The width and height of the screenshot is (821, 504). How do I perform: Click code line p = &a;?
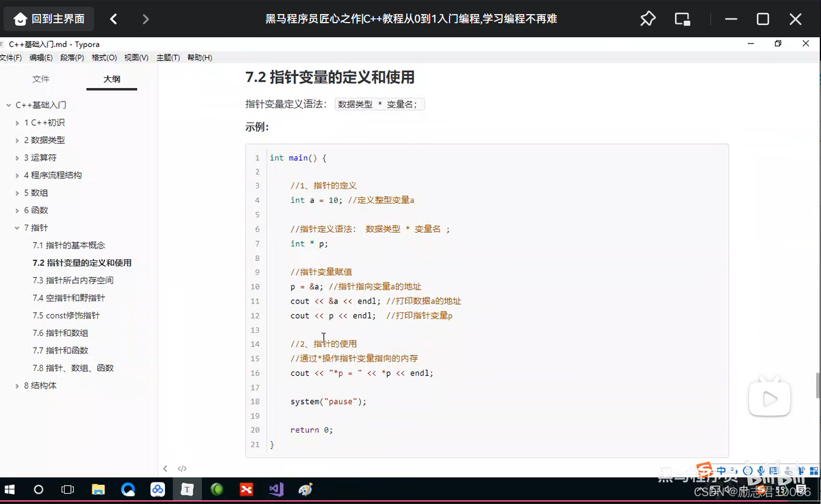(307, 287)
